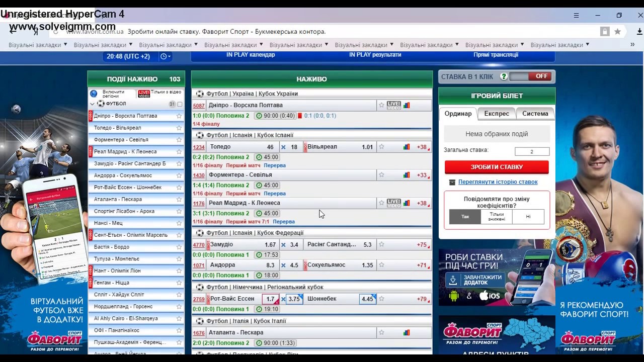Open statistics chart icon for Аталанта - Пескара
The height and width of the screenshot is (362, 644).
(x=407, y=332)
